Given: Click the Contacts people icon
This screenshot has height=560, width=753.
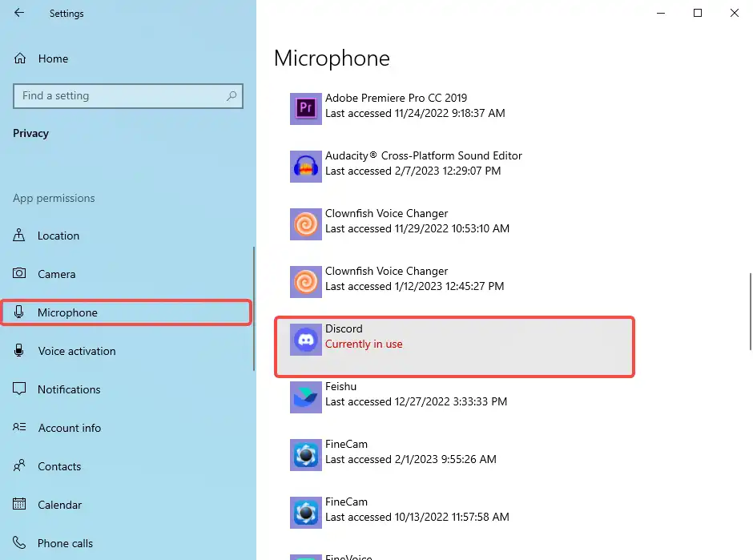Looking at the screenshot, I should (19, 465).
